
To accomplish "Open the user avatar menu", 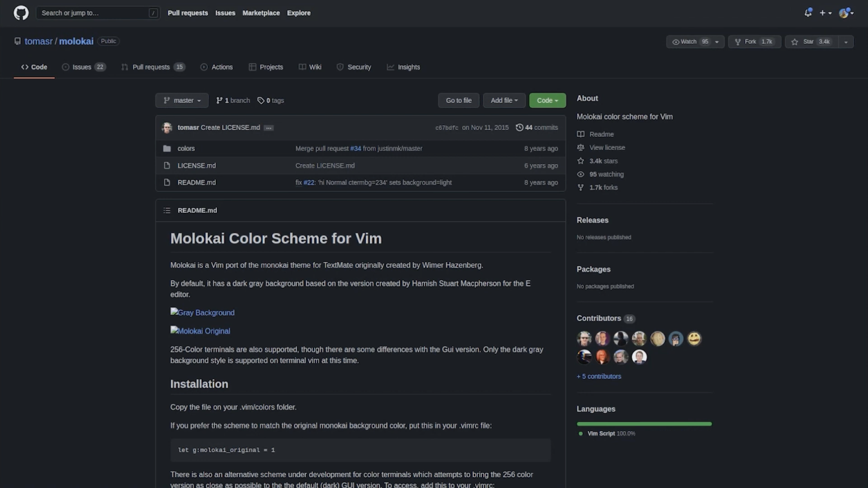I will tap(846, 13).
